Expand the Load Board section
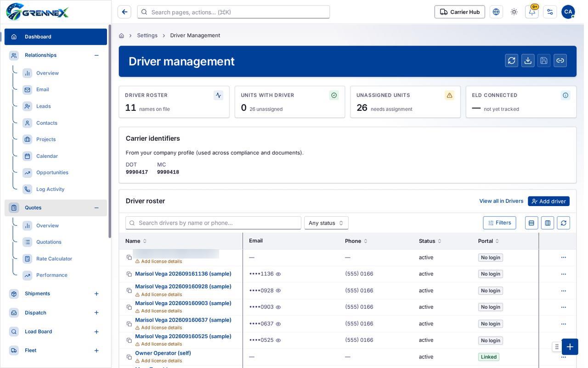The height and width of the screenshot is (368, 588). (x=96, y=332)
